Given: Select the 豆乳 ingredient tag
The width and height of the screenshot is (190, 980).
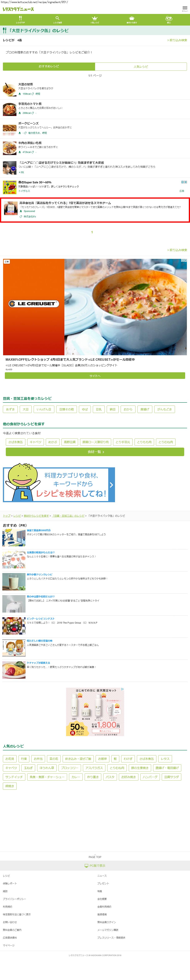Looking at the screenshot, I should (99, 409).
